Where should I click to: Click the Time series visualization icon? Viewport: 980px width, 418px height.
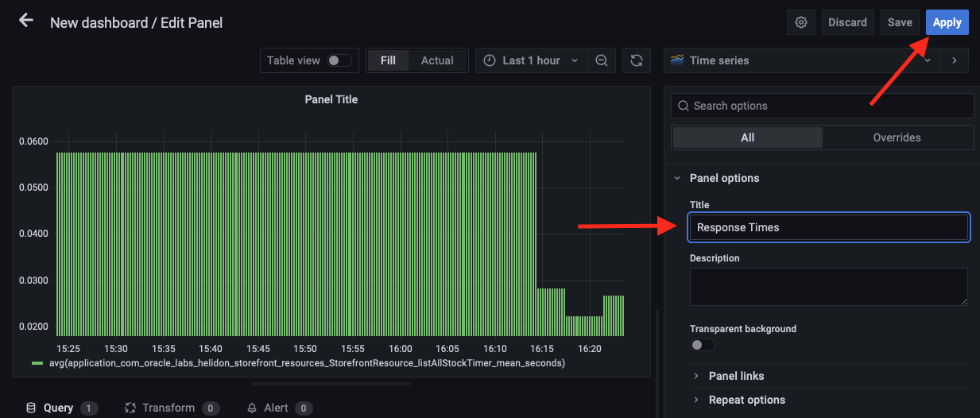tap(678, 60)
